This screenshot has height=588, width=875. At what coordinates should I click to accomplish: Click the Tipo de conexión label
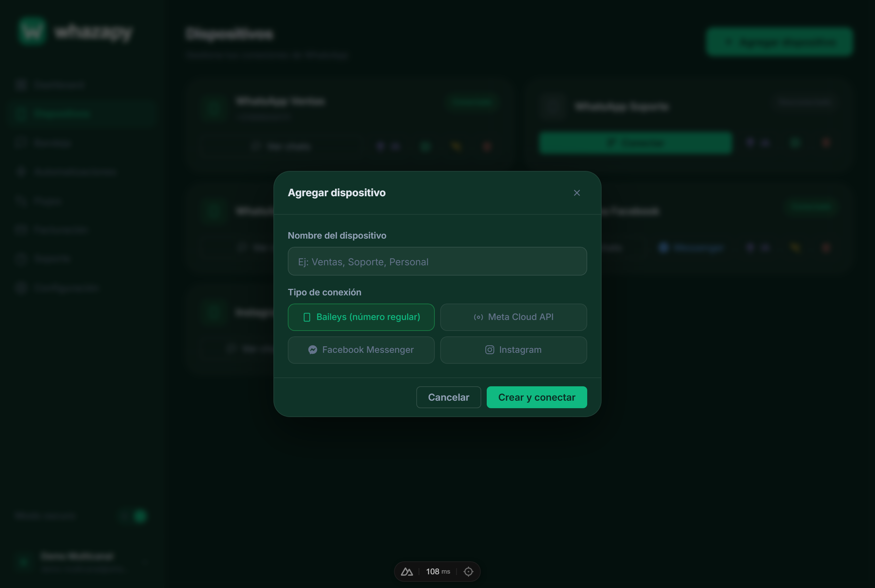pyautogui.click(x=325, y=292)
